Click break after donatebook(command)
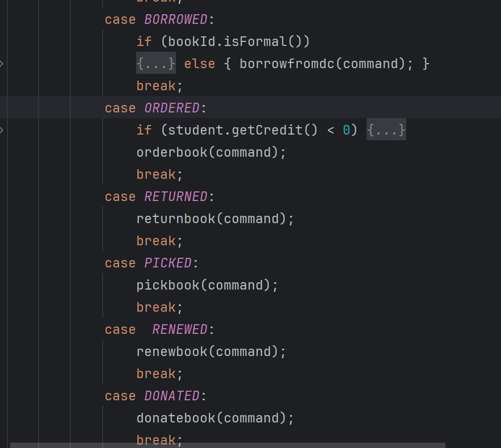This screenshot has width=501, height=448. pyautogui.click(x=156, y=440)
